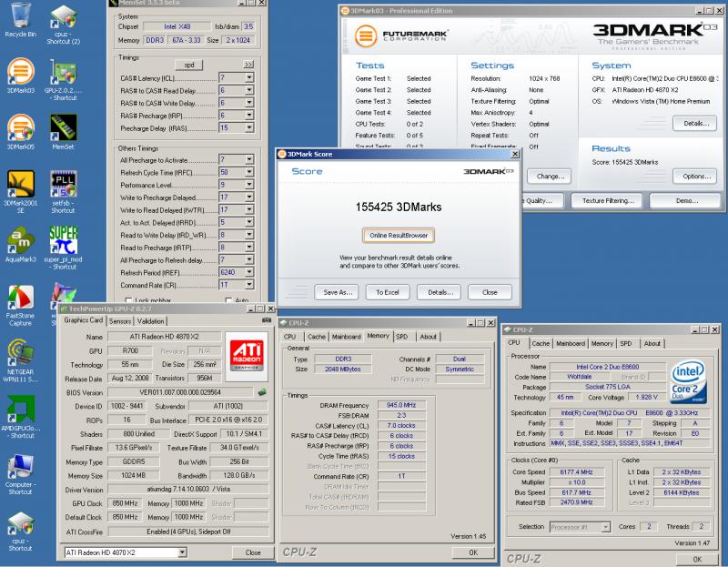Screen dimensions: 728x567
Task: Open the About tab in CPU-Z processor window
Action: [x=652, y=344]
